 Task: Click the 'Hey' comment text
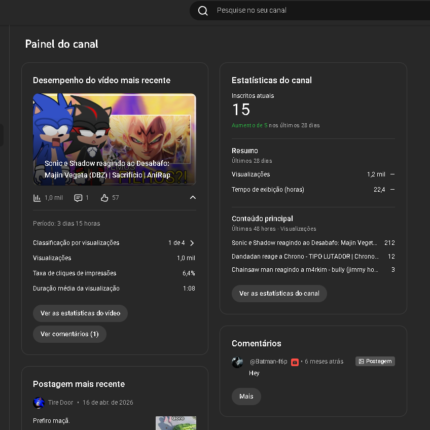click(254, 373)
